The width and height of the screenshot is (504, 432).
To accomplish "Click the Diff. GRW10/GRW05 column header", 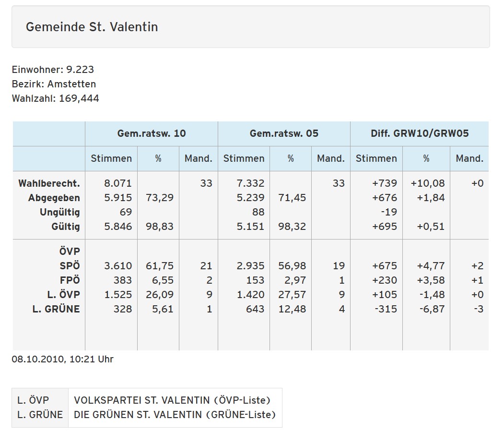I will [x=420, y=133].
